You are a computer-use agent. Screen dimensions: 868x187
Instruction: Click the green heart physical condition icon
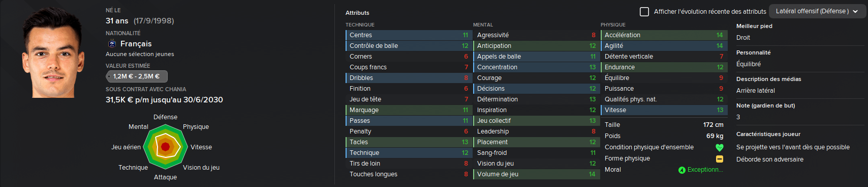pyautogui.click(x=719, y=147)
